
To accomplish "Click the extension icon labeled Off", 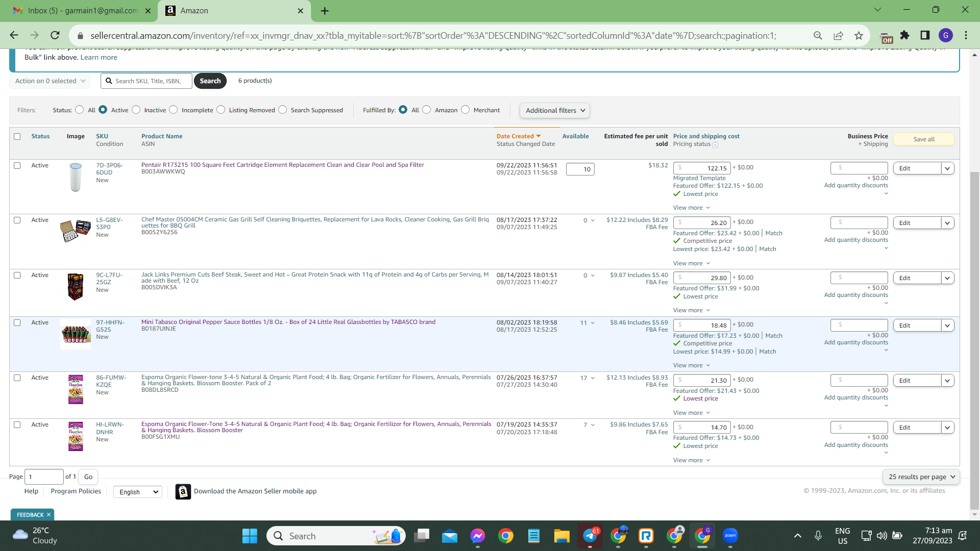I will click(887, 37).
